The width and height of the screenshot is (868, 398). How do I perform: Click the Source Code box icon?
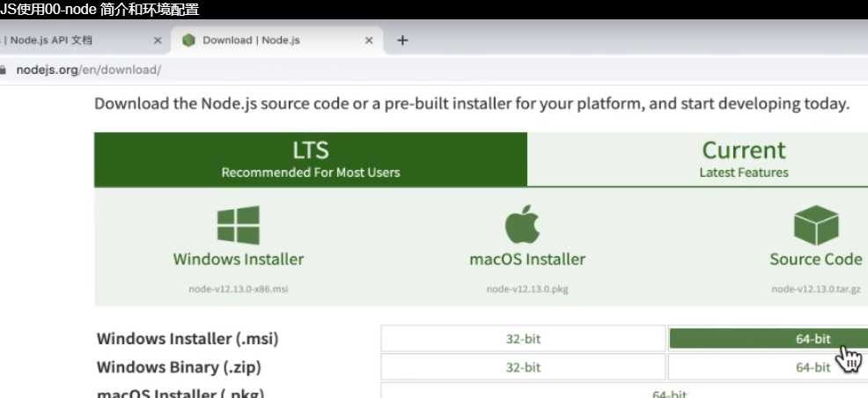816,225
